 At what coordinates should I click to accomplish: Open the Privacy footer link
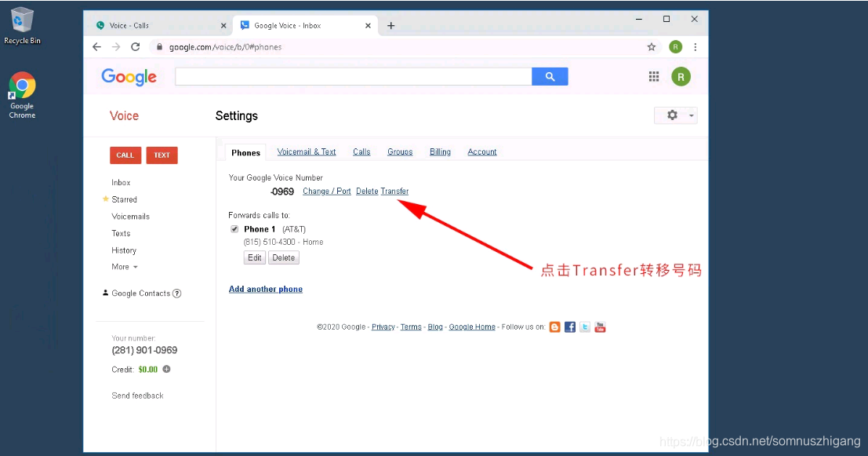[x=383, y=327]
